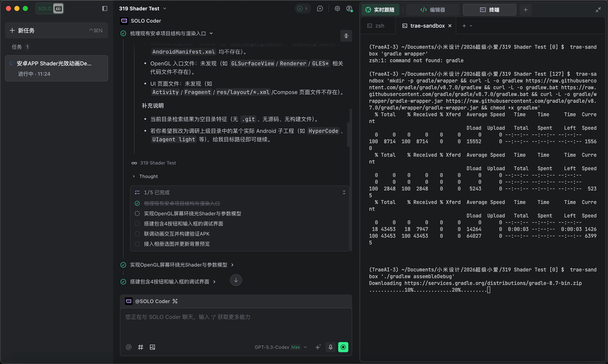
Task: Click the 补充说明 heading
Action: tap(152, 105)
